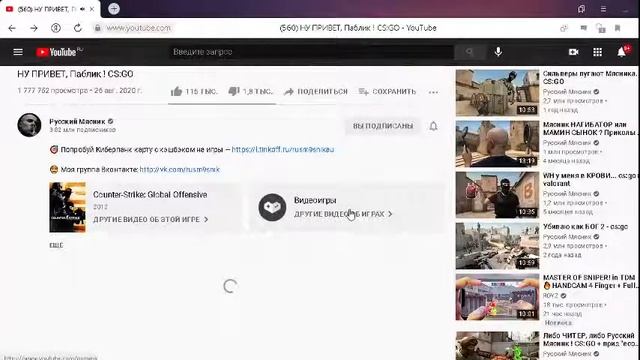
Task: Open the three-dot more actions menu
Action: coord(433,92)
